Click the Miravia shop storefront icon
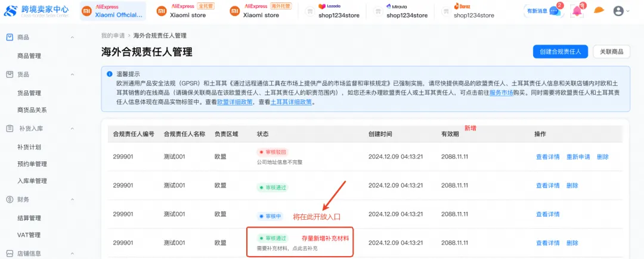644x259 pixels. pos(378,11)
